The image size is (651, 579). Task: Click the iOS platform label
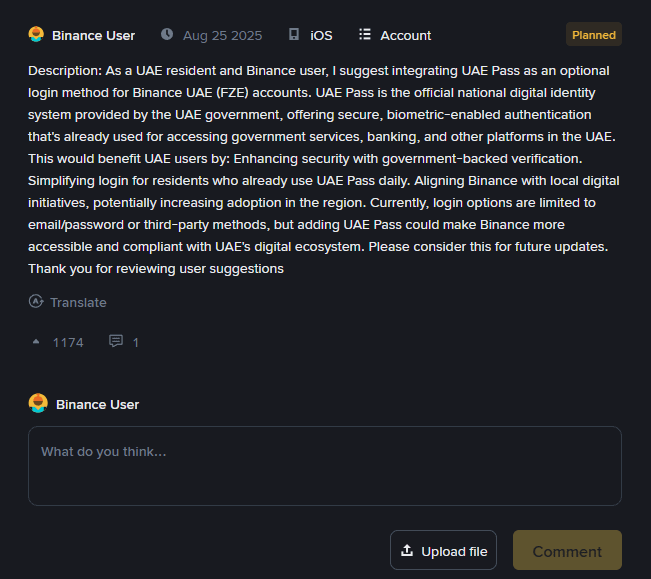click(321, 35)
